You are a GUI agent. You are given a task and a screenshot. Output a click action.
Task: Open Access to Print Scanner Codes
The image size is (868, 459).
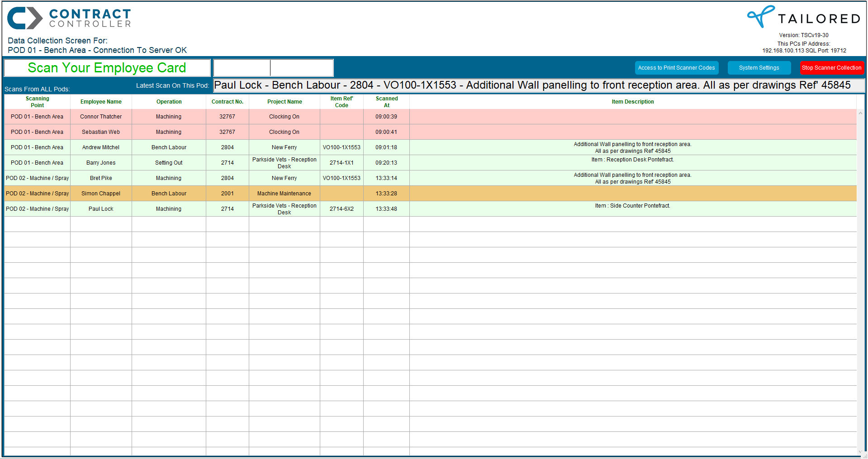click(676, 68)
